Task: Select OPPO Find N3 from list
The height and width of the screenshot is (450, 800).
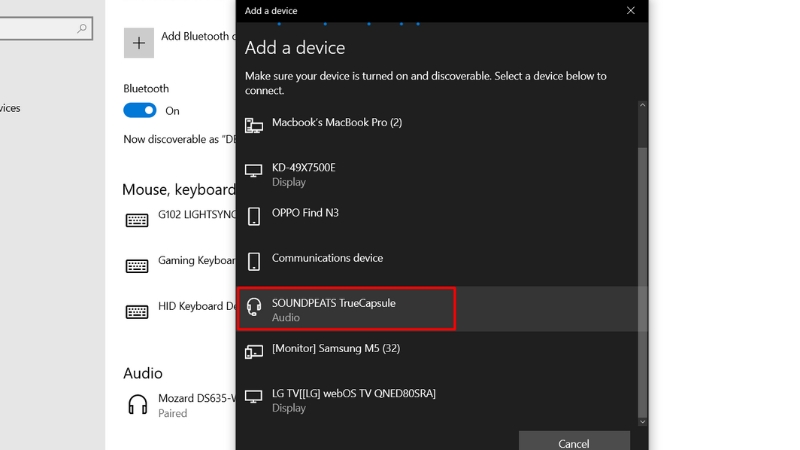Action: [x=437, y=218]
